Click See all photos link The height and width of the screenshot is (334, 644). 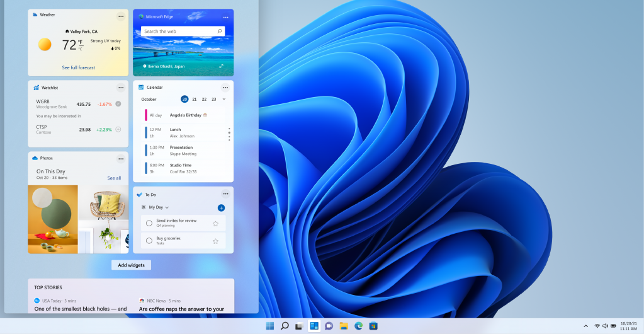(114, 178)
